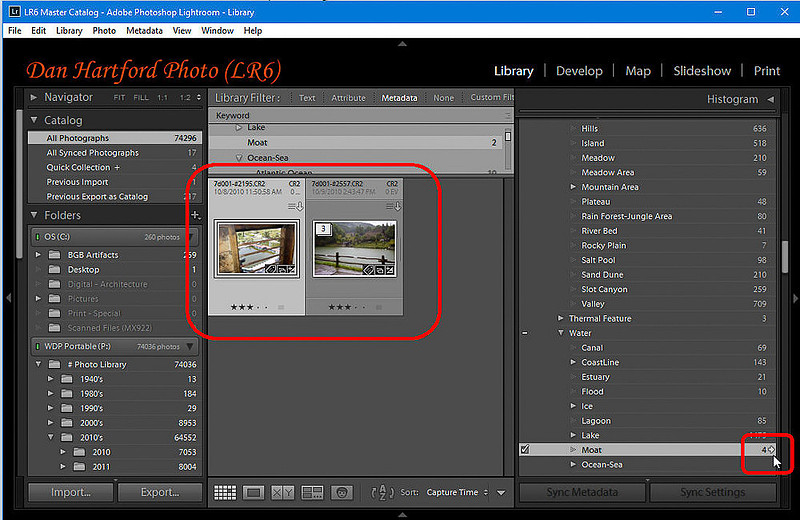The image size is (800, 520).
Task: Switch to Grid view in toolbar
Action: (225, 492)
